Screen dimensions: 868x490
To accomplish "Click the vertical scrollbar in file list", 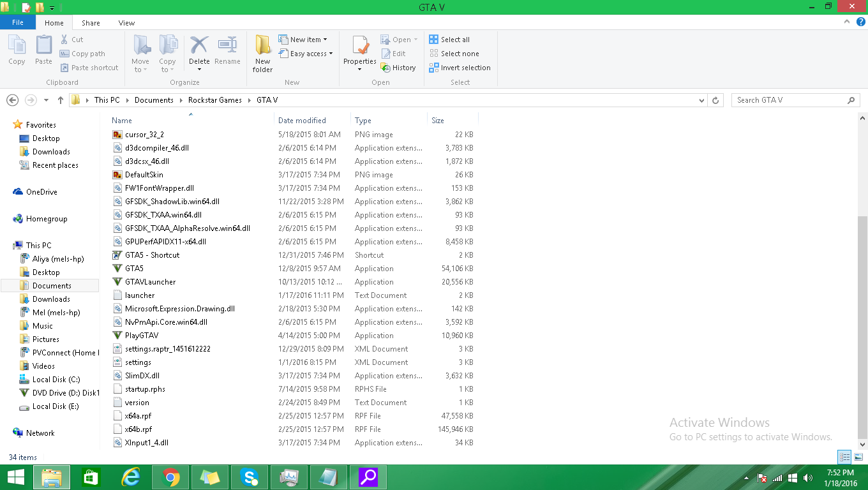I will point(862,319).
